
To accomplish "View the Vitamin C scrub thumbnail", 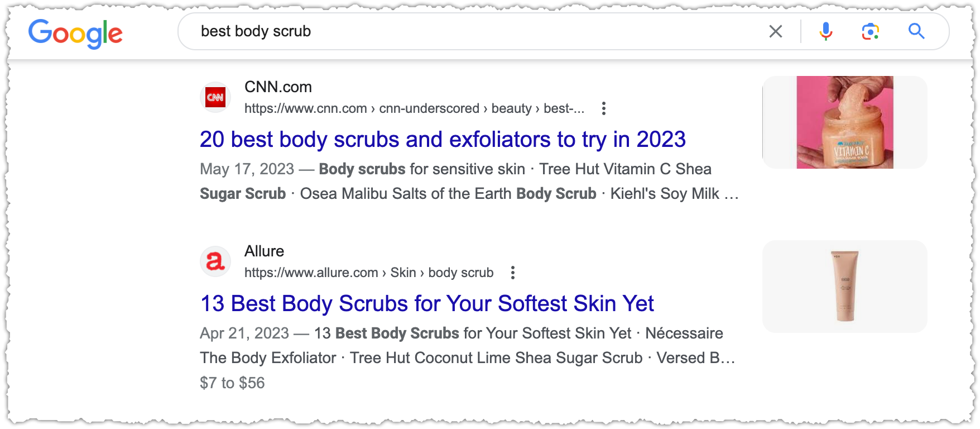I will 845,122.
